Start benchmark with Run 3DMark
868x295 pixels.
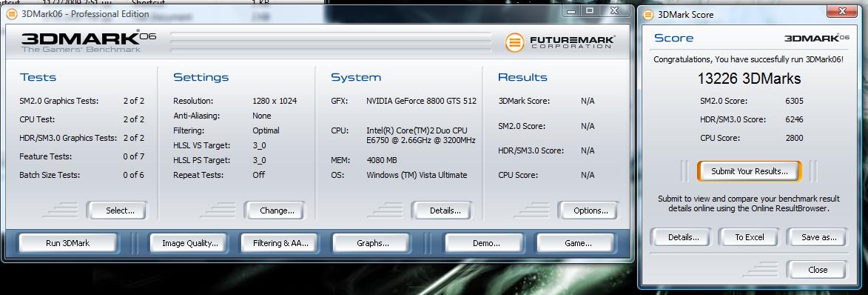(x=67, y=243)
